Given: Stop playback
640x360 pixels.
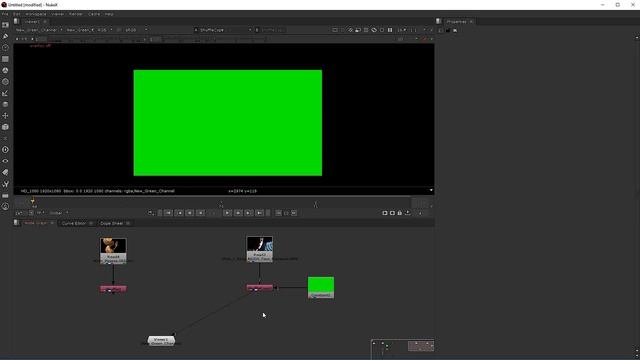Looking at the screenshot, I should [x=214, y=213].
